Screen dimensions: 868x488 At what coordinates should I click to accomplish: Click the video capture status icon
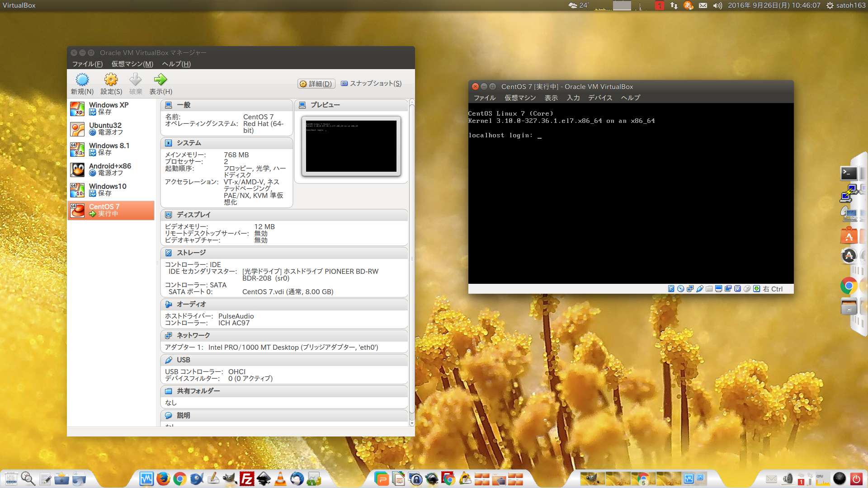728,289
